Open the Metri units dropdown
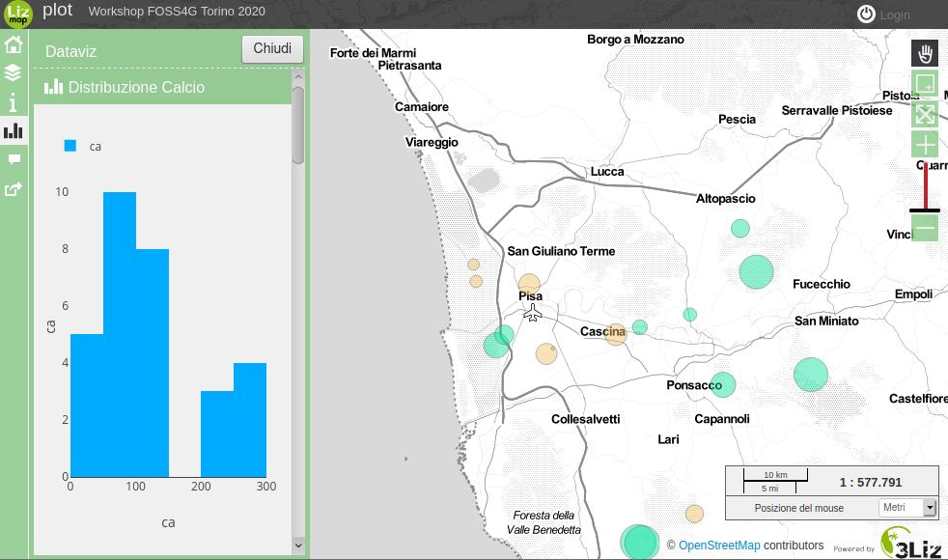 (x=907, y=508)
